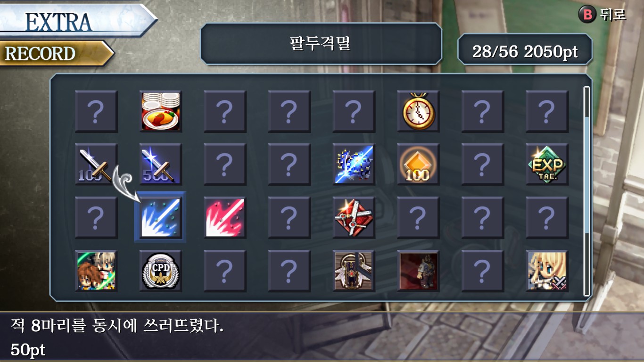Select the blonde character portrait icon

pyautogui.click(x=547, y=271)
